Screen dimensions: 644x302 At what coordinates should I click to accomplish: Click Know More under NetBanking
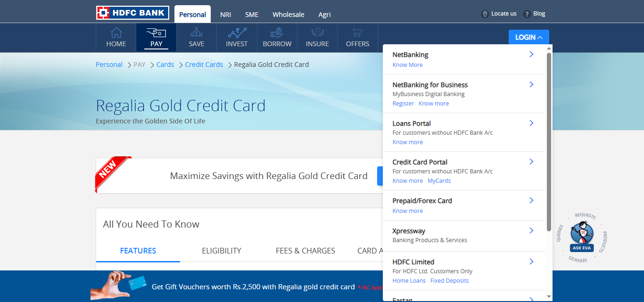click(407, 65)
